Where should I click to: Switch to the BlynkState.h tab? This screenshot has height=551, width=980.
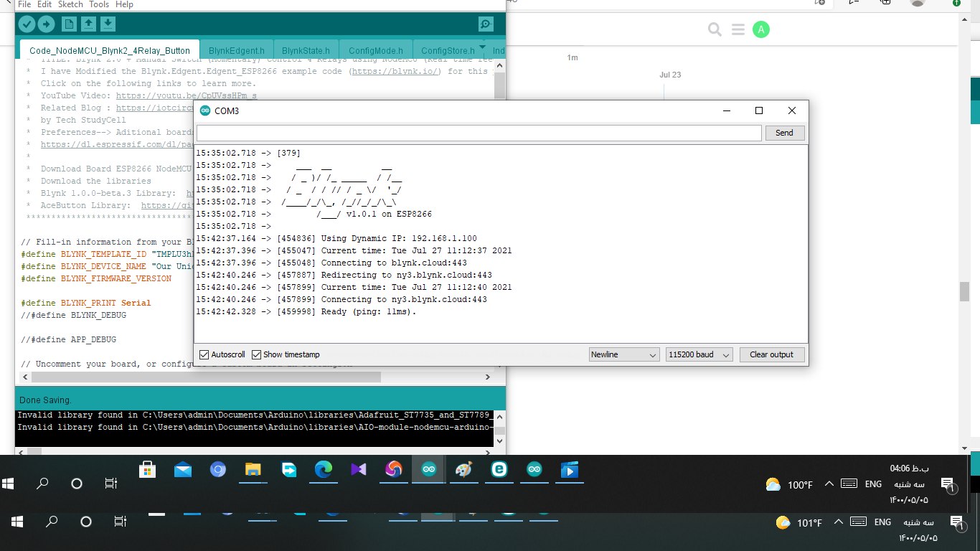(306, 51)
